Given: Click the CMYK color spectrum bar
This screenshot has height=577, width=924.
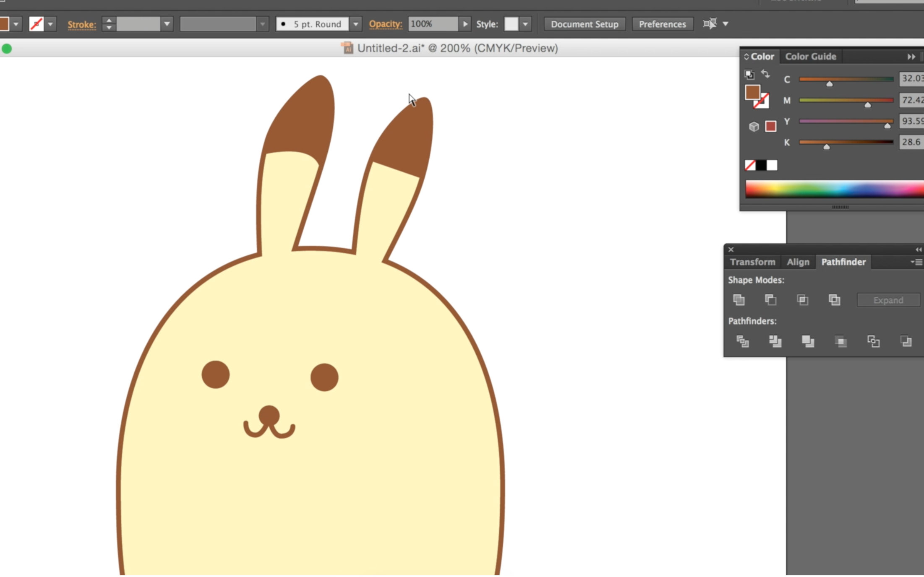Looking at the screenshot, I should 834,189.
